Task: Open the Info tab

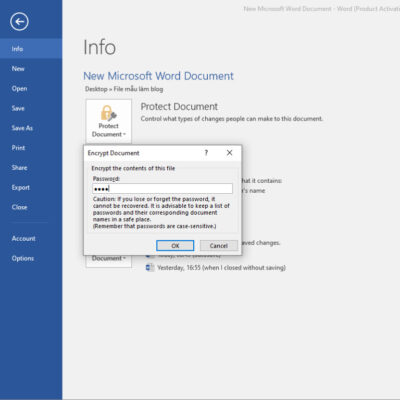Action: pyautogui.click(x=31, y=49)
